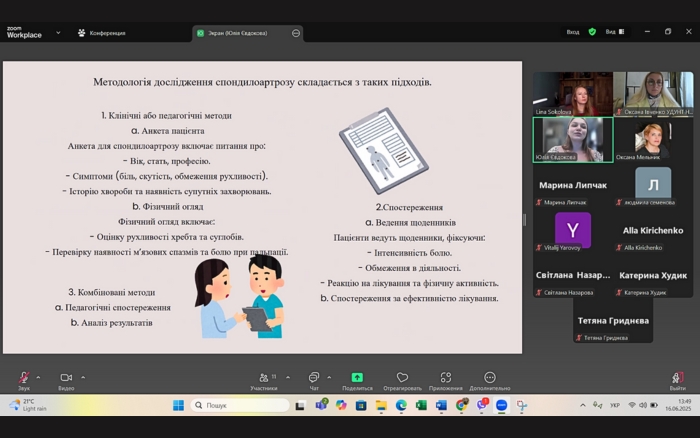Viewport: 700px width, 438px height.
Task: Expand video options arrow next to Видео
Action: [x=83, y=378]
